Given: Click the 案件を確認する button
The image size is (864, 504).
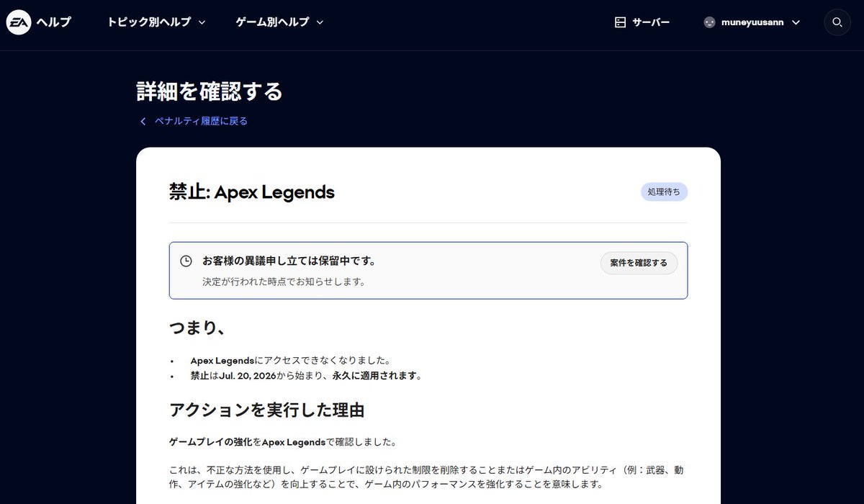Looking at the screenshot, I should (639, 263).
